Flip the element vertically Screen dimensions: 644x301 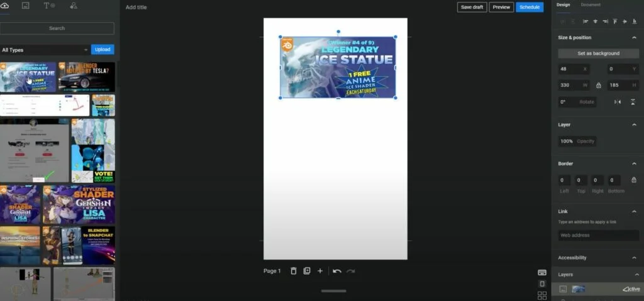coord(633,102)
